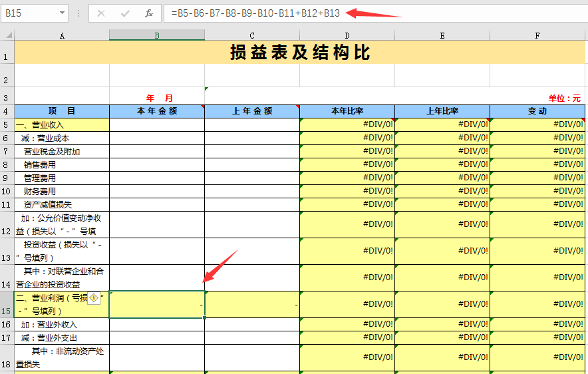Select the 管理费用 cell
Viewport: 588px width, 374px height.
[x=62, y=178]
